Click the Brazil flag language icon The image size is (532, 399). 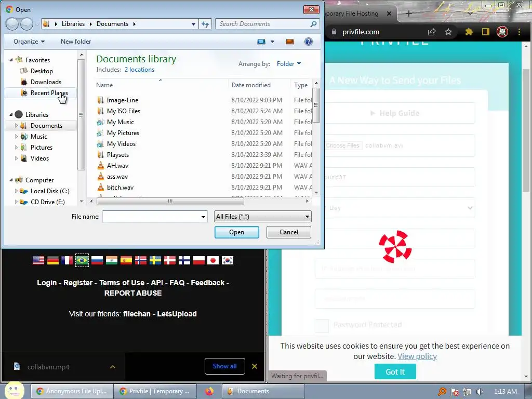(x=82, y=260)
